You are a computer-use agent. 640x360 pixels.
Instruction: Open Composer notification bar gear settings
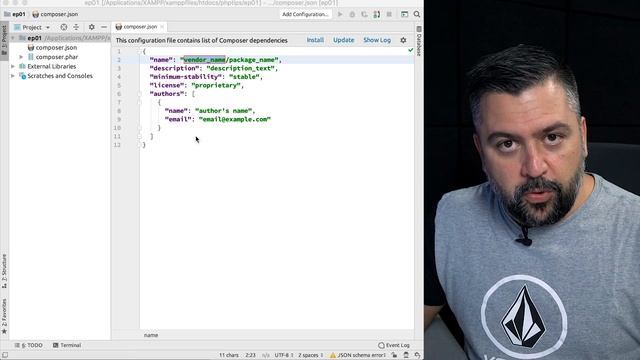pyautogui.click(x=403, y=40)
